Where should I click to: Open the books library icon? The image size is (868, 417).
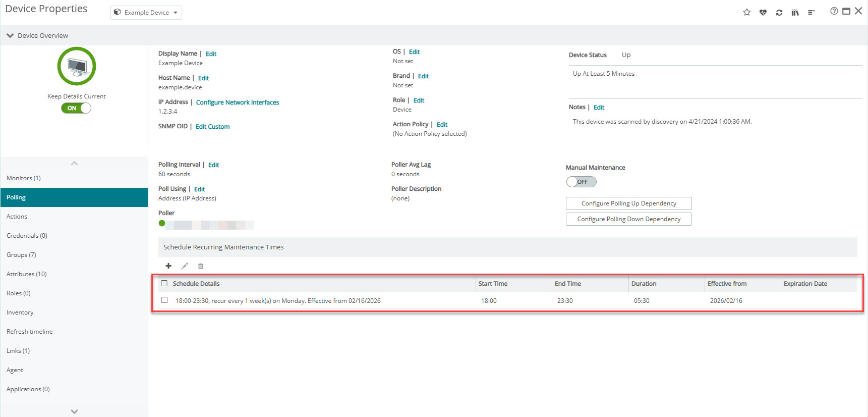795,12
